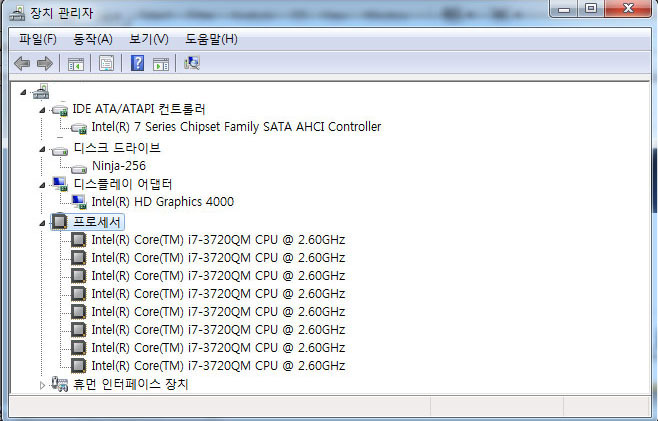Collapse the IDE ATA/ATAPI 컨트롤러 node

(x=42, y=110)
